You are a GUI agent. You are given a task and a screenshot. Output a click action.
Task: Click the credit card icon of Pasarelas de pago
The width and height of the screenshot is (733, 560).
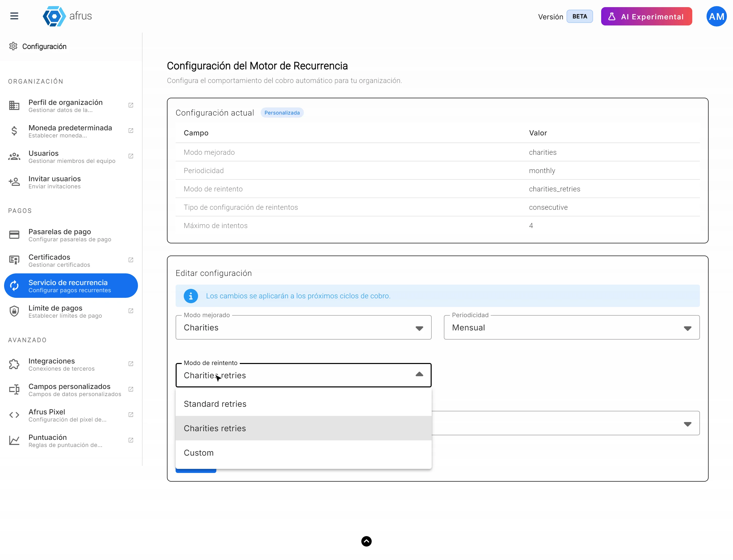14,235
